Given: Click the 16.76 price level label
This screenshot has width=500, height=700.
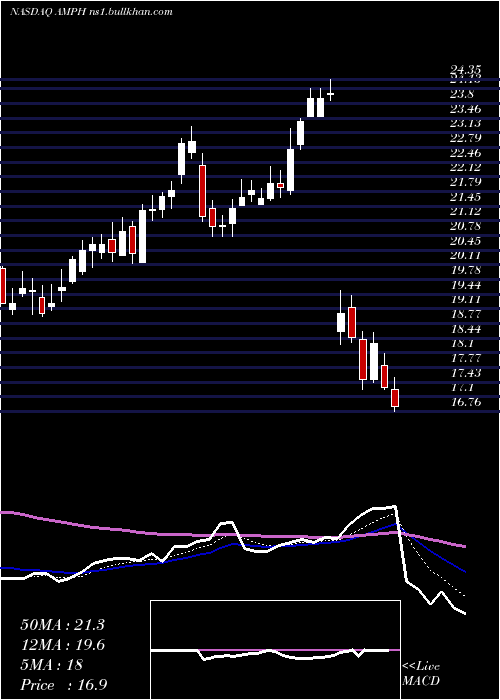Looking at the screenshot, I should coord(465,402).
